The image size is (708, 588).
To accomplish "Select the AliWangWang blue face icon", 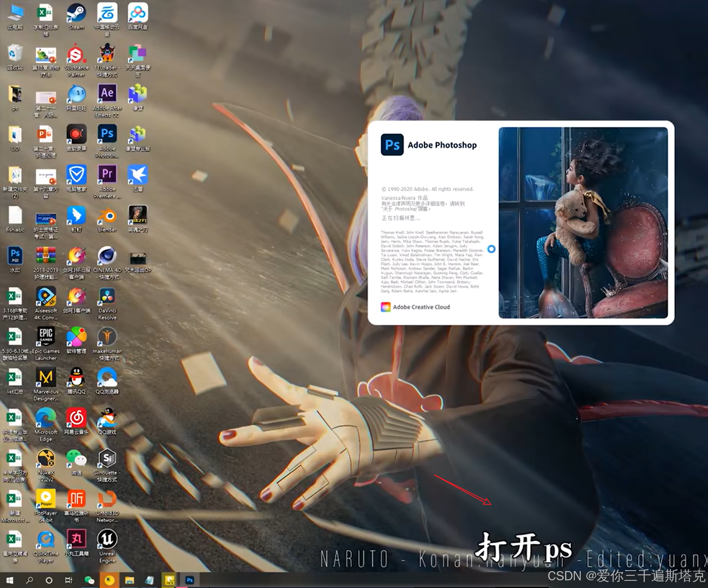I will pos(76,97).
